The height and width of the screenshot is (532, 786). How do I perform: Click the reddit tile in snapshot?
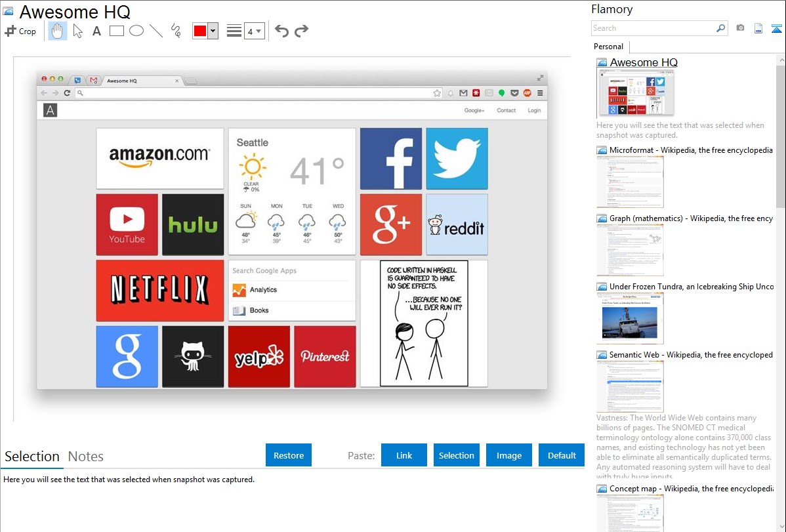click(457, 224)
